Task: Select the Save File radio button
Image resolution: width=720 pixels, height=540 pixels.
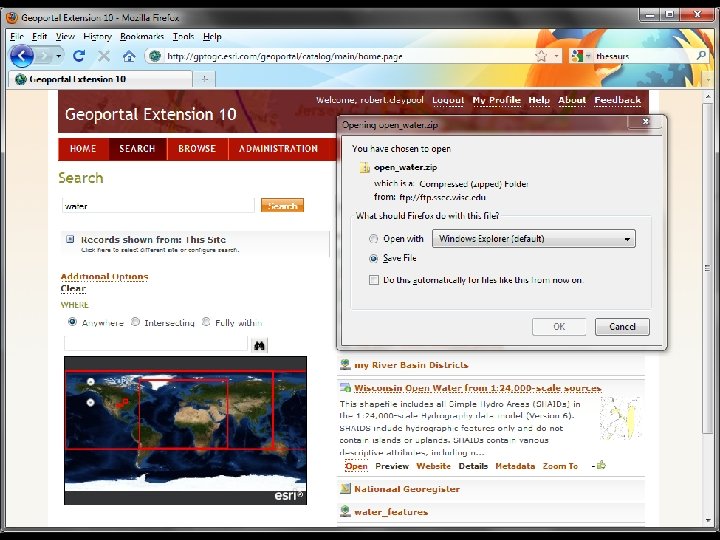Action: coord(373,259)
